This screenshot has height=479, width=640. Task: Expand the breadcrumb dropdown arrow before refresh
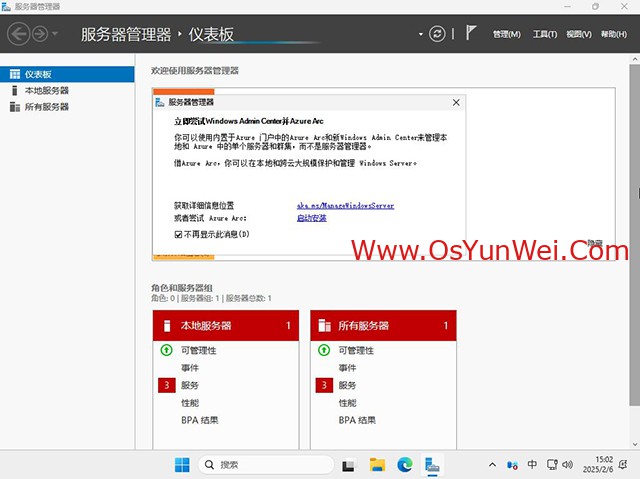420,34
